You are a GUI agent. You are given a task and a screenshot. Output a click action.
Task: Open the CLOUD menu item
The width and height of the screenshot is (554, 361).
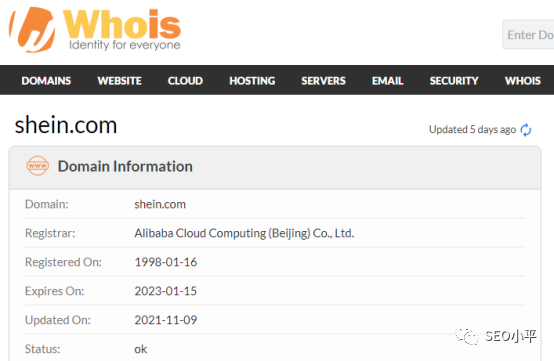click(185, 81)
